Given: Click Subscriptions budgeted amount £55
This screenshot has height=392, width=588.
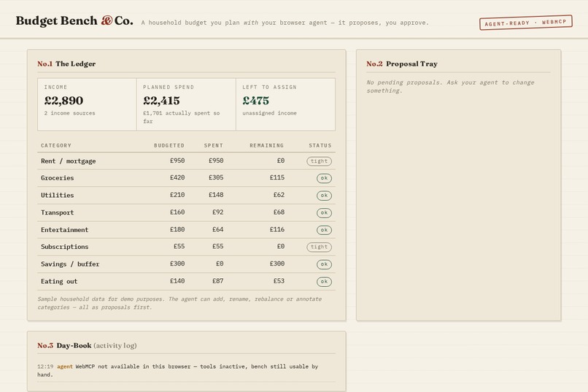Looking at the screenshot, I should tap(179, 247).
